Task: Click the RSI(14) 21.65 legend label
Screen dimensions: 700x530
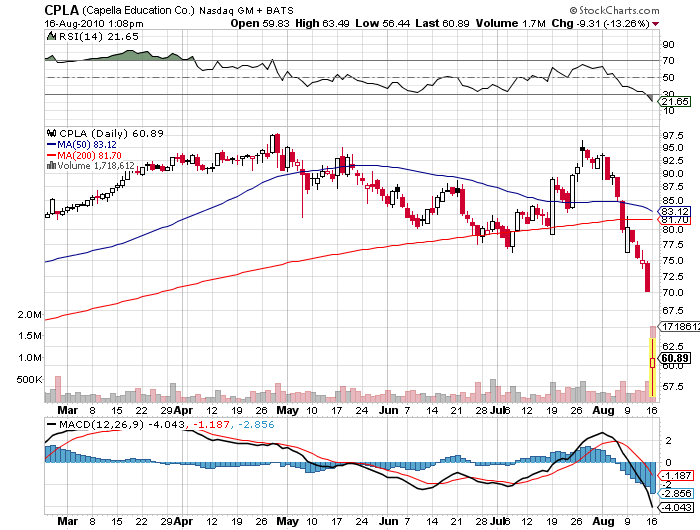Action: (99, 37)
